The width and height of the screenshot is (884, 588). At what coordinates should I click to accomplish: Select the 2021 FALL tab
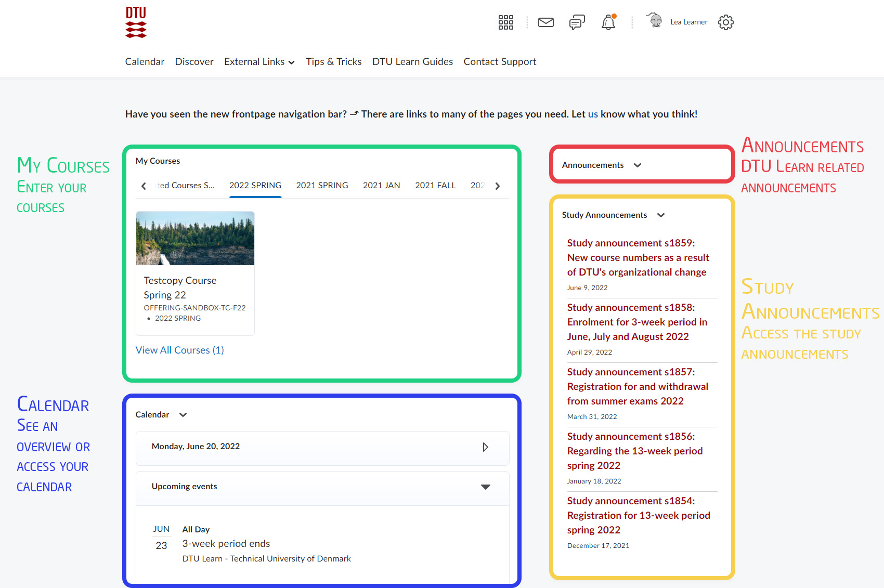point(435,186)
